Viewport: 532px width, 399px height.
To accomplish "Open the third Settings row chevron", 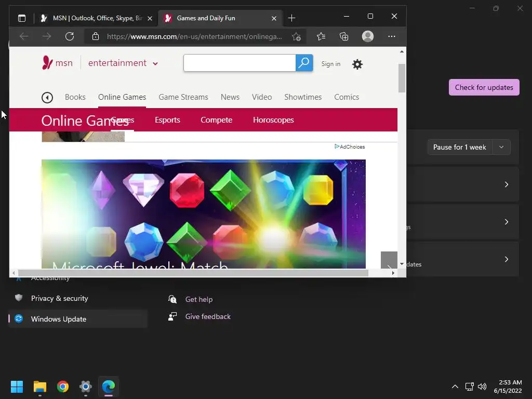I will (506, 259).
